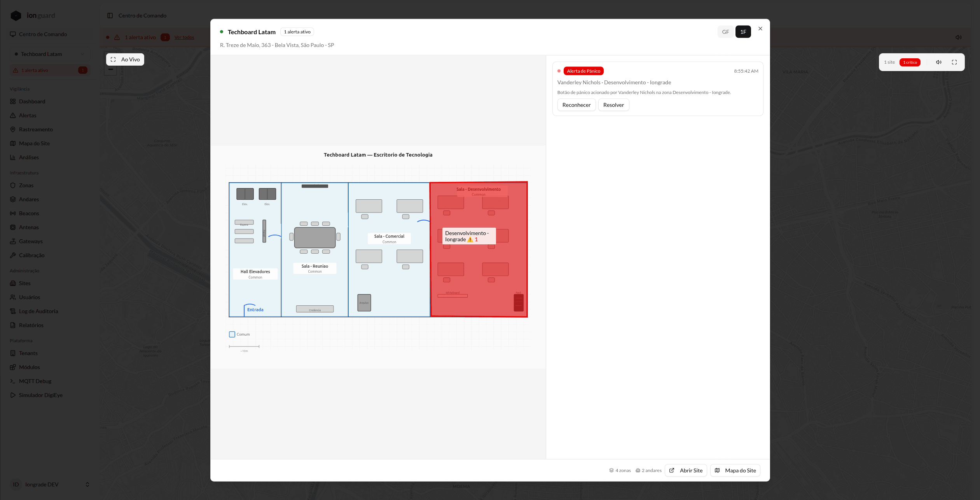Click the Ao Vivo fullscreen button
Screen dimensions: 980x500
(x=125, y=59)
